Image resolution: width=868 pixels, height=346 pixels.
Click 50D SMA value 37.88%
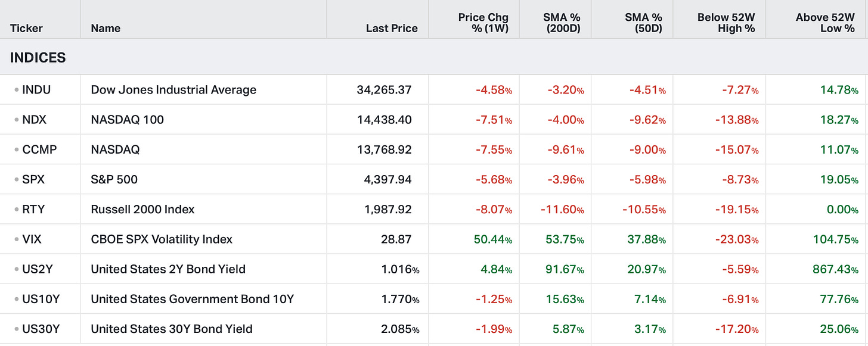tap(647, 239)
